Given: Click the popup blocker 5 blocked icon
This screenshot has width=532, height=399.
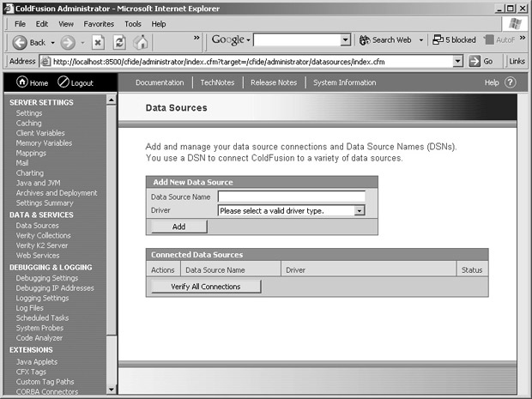Looking at the screenshot, I should pyautogui.click(x=438, y=39).
